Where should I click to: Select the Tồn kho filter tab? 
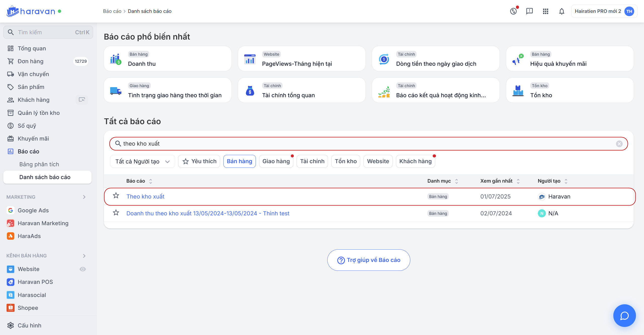[x=346, y=161]
